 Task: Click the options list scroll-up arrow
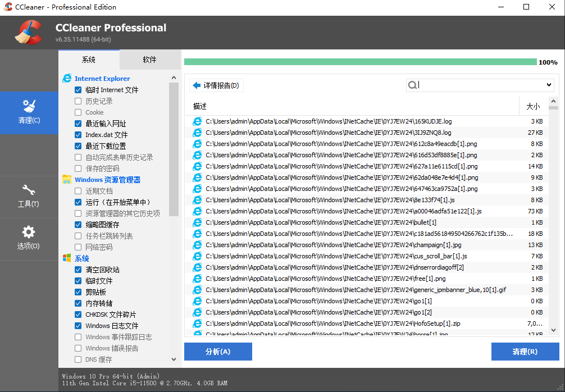point(174,78)
